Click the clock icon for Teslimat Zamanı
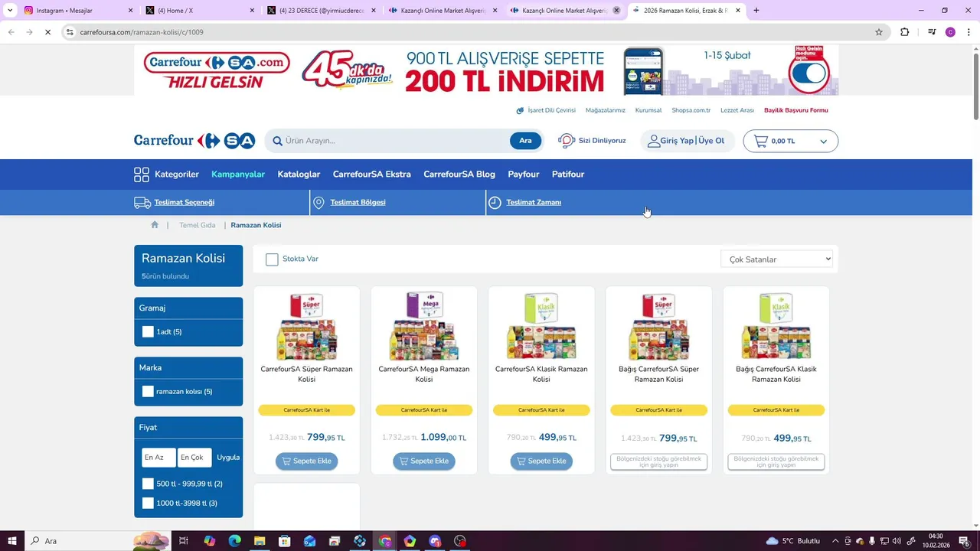The height and width of the screenshot is (551, 980). click(495, 203)
